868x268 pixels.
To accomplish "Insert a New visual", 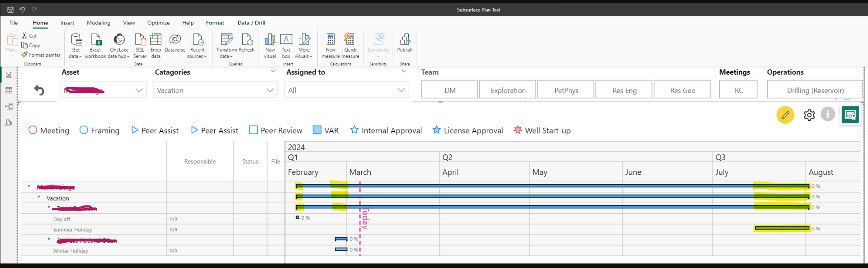I will (x=270, y=46).
